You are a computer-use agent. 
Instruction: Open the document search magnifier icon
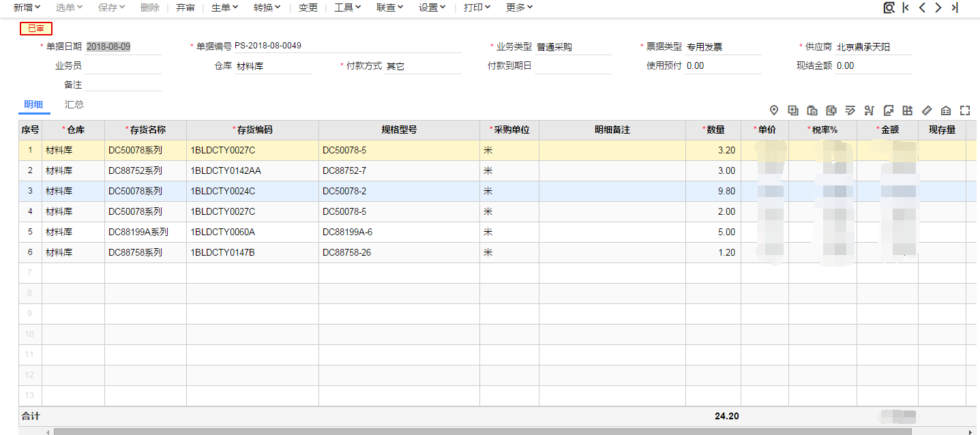889,7
